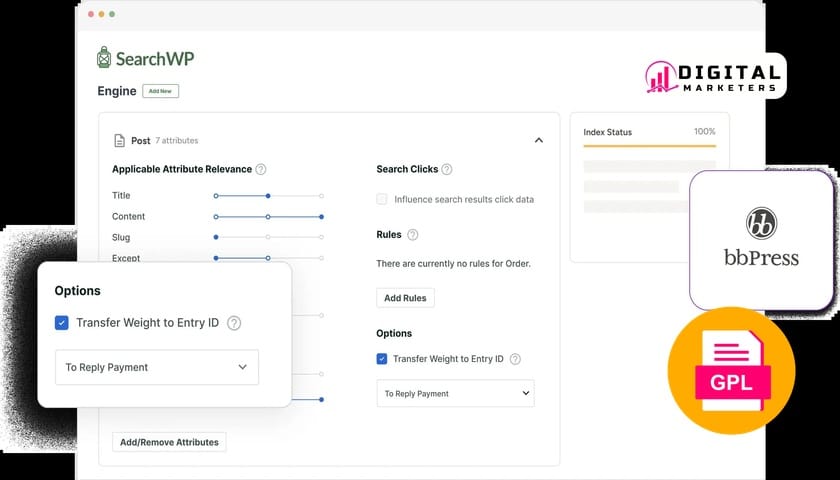The height and width of the screenshot is (480, 840).
Task: Click the bbPress logo icon
Action: tap(762, 222)
